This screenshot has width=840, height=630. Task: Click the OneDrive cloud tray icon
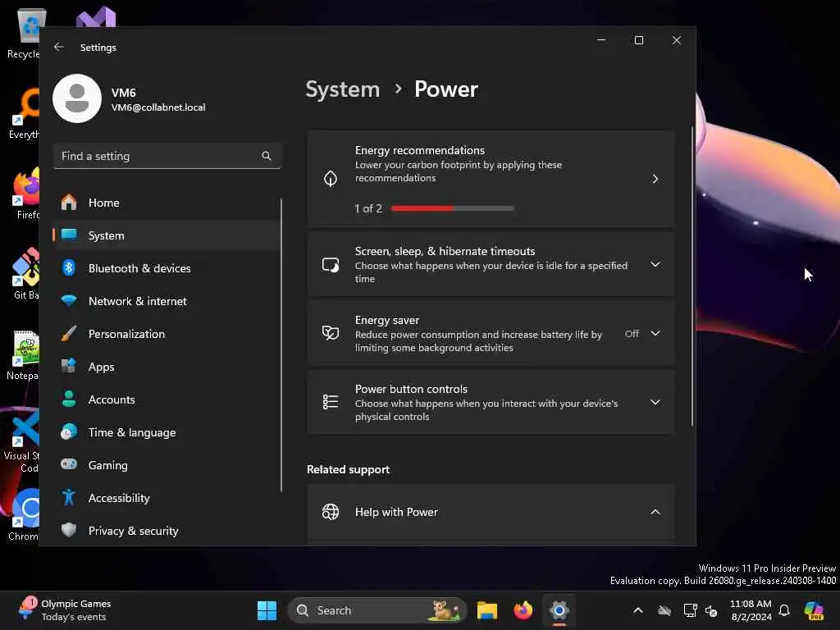[664, 610]
